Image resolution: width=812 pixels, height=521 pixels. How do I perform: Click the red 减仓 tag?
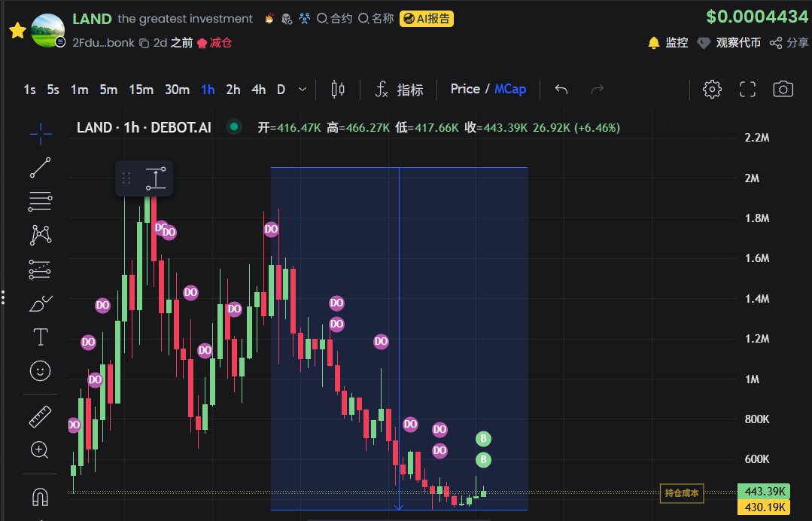(214, 43)
